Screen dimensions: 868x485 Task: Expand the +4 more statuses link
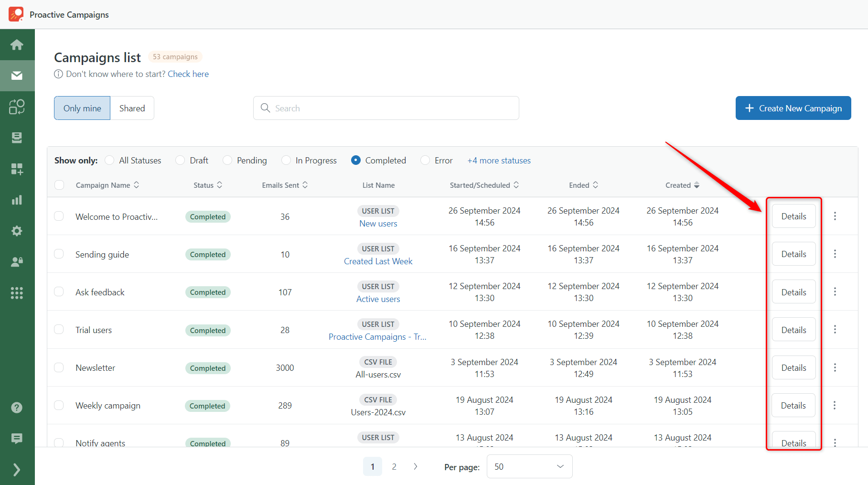click(499, 161)
